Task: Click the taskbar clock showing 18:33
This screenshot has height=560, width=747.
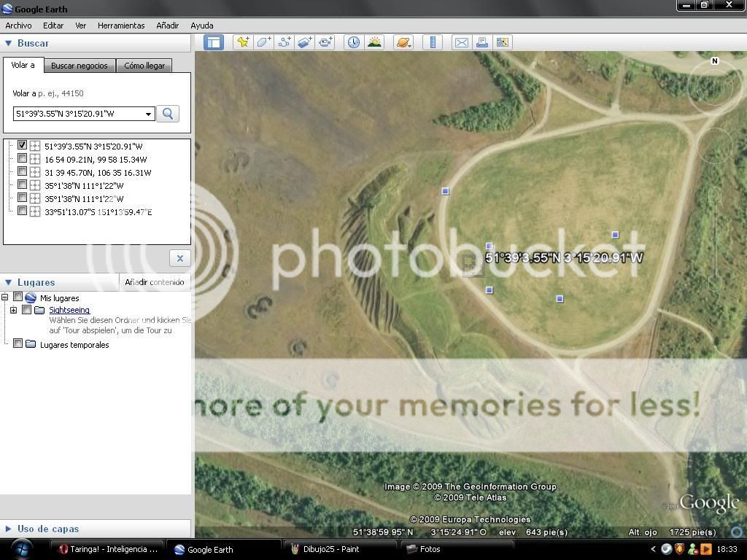Action: point(727,549)
